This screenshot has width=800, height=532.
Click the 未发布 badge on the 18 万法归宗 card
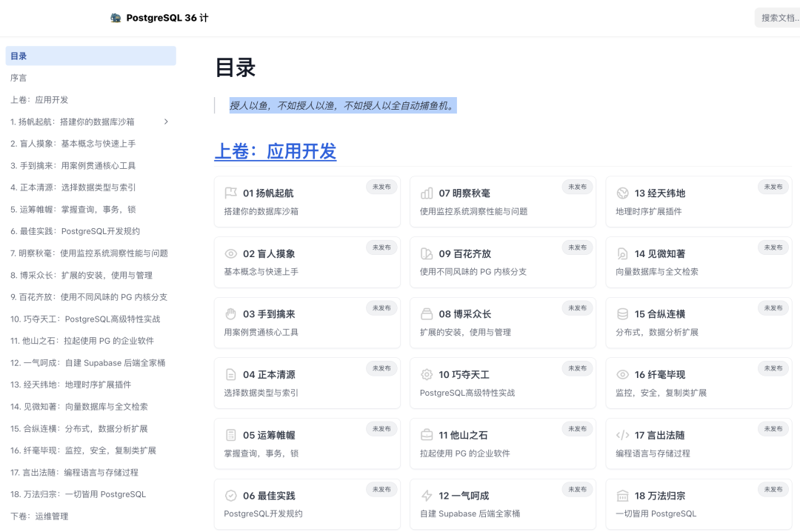tap(773, 489)
